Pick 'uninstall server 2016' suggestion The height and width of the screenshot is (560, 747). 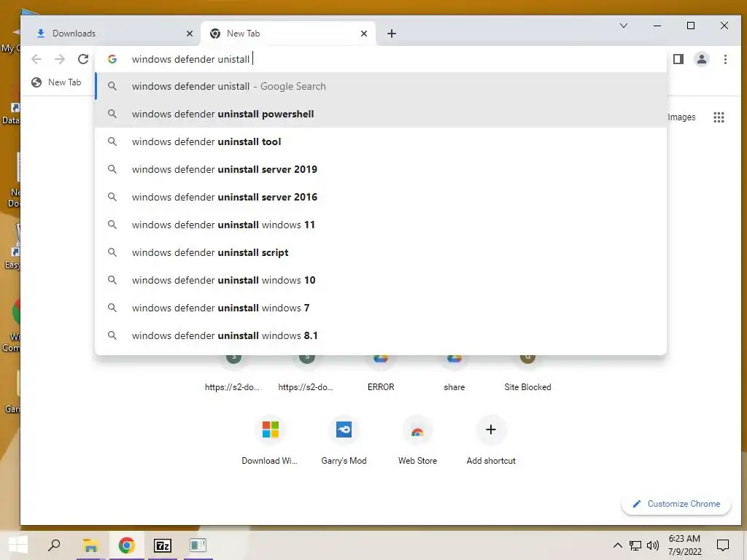pos(381,197)
